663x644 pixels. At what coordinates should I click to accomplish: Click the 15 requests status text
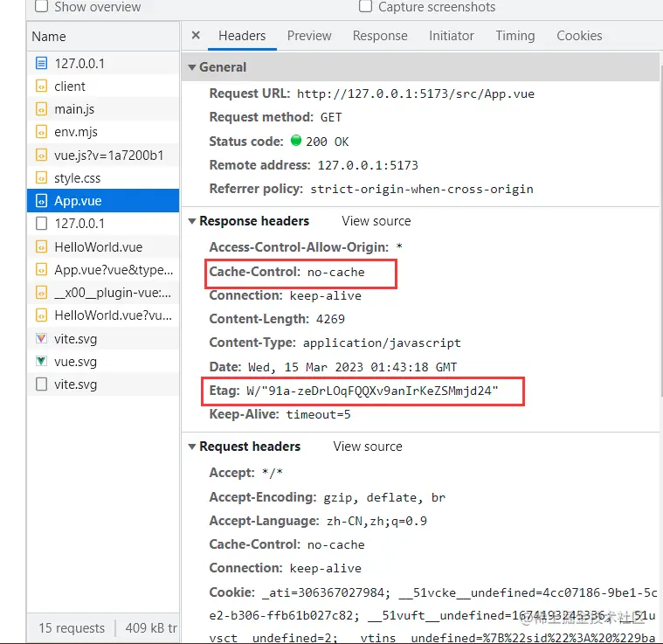pos(72,628)
